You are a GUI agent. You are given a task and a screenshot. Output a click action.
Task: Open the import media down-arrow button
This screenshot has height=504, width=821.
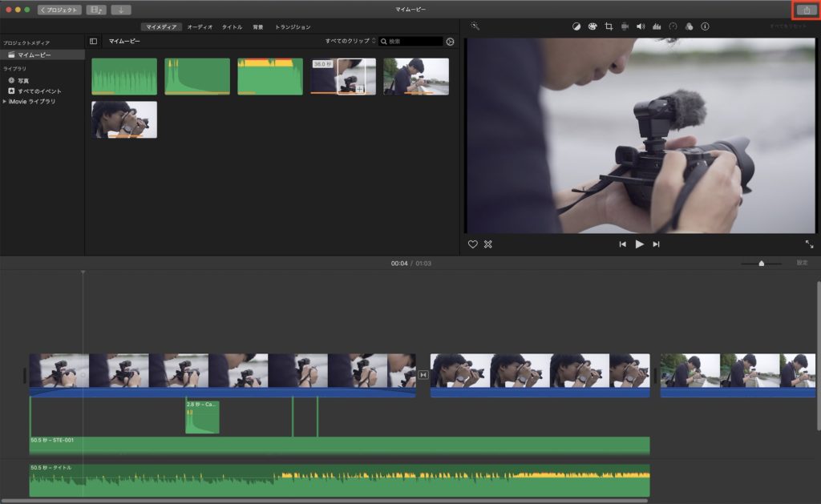121,10
